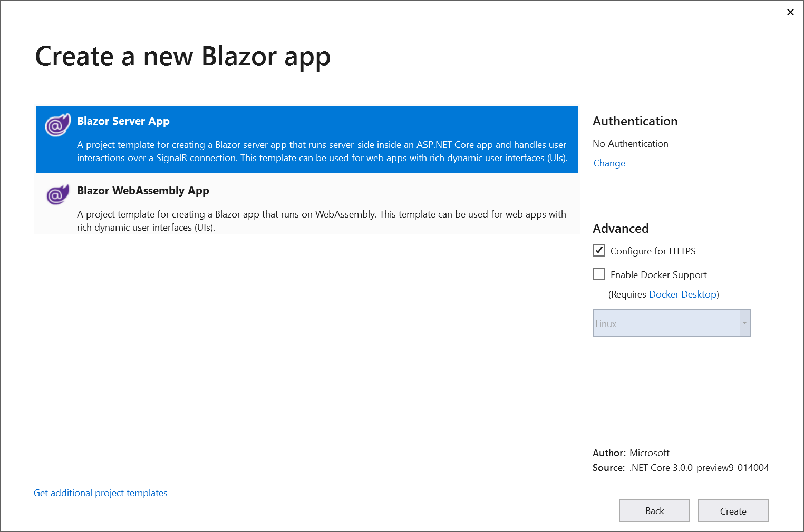Click the WebAssembly template description text

pyautogui.click(x=321, y=221)
